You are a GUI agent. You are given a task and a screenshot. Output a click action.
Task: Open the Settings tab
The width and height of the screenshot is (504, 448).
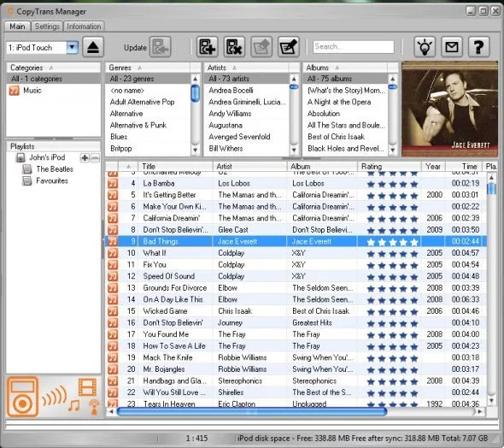pyautogui.click(x=47, y=27)
